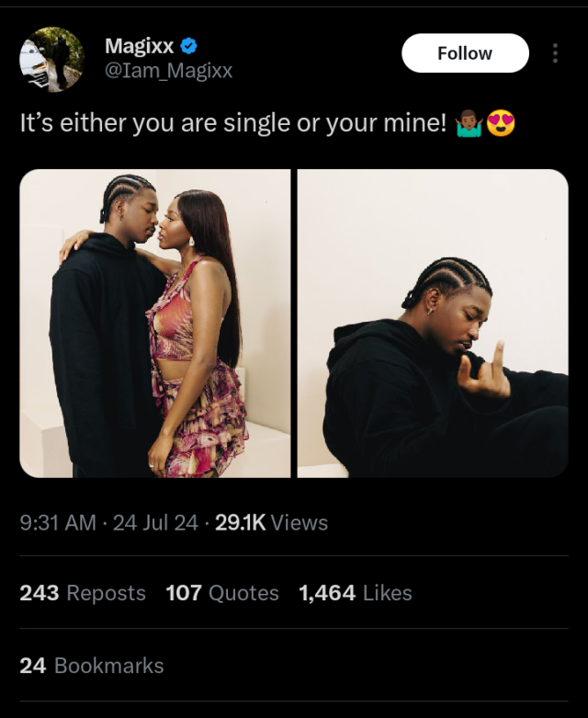Open the three-dot more options menu

tap(555, 53)
